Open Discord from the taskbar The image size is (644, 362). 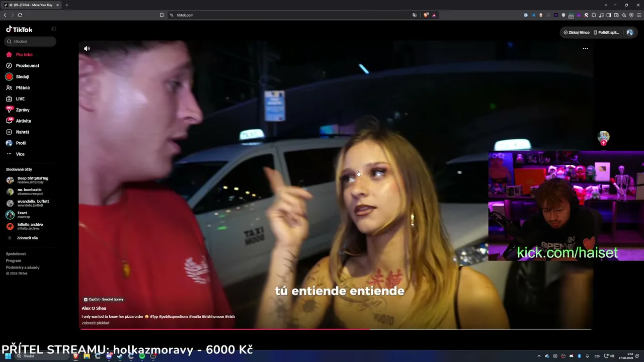[109, 356]
